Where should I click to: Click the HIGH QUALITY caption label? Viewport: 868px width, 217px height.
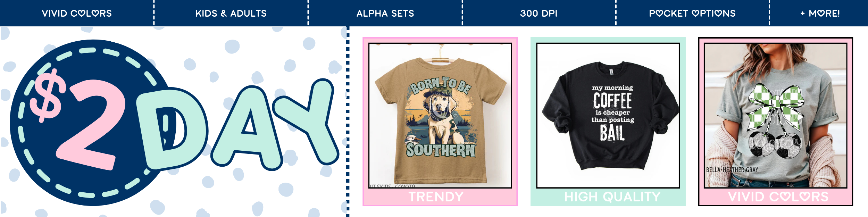point(612,197)
